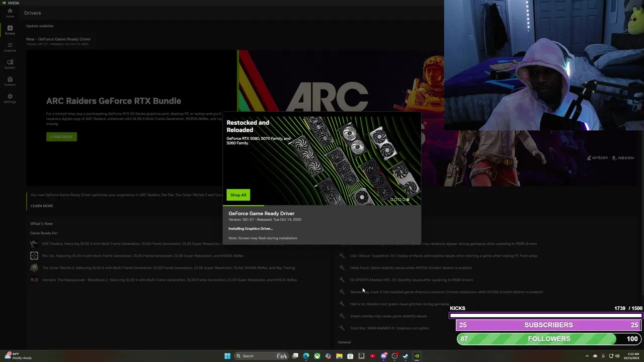Open the Windows Start menu

point(227,356)
